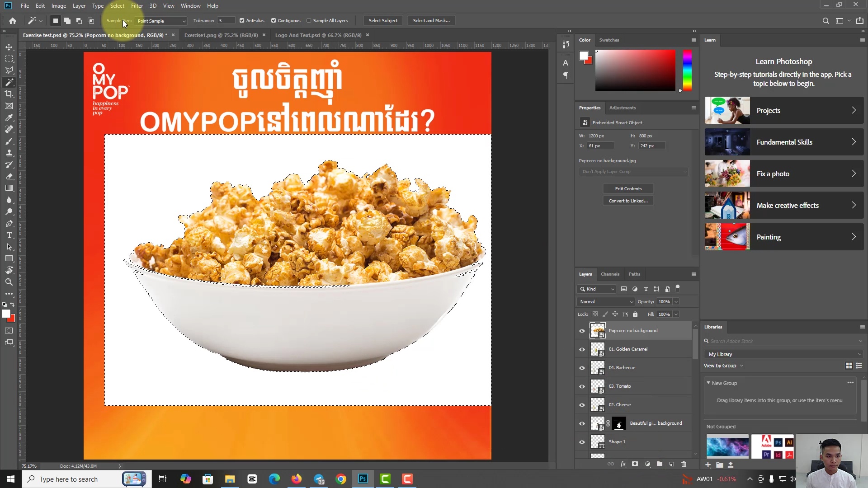The width and height of the screenshot is (868, 488).
Task: Delete layer trash icon
Action: [x=684, y=464]
